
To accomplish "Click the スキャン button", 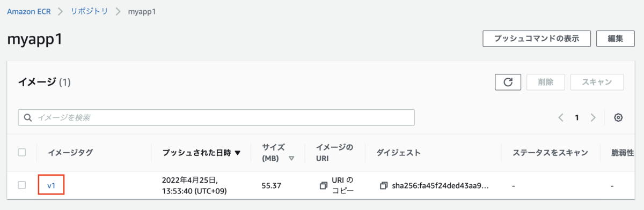I will [x=597, y=82].
